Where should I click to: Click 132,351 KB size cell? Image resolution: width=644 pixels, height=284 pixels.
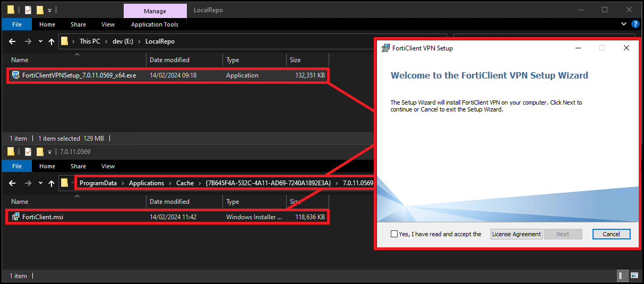click(310, 75)
